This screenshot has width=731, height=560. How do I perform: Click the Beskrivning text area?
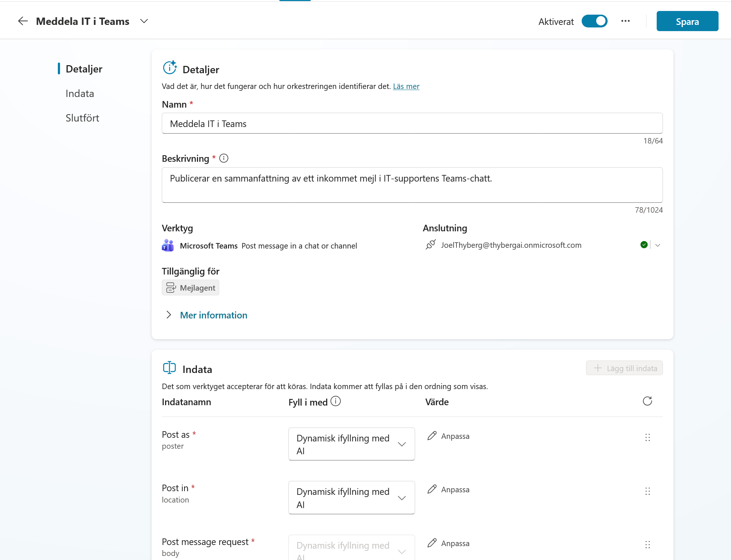[412, 185]
